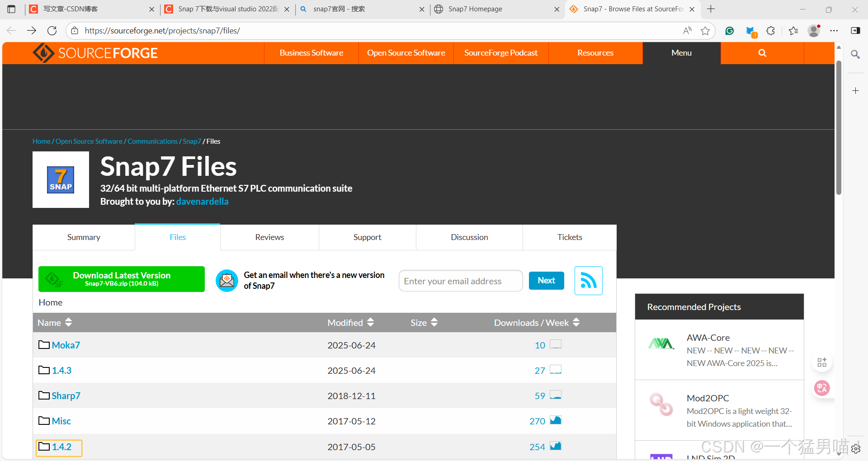The width and height of the screenshot is (868, 461).
Task: Open the Moka7 folder link
Action: click(x=66, y=345)
